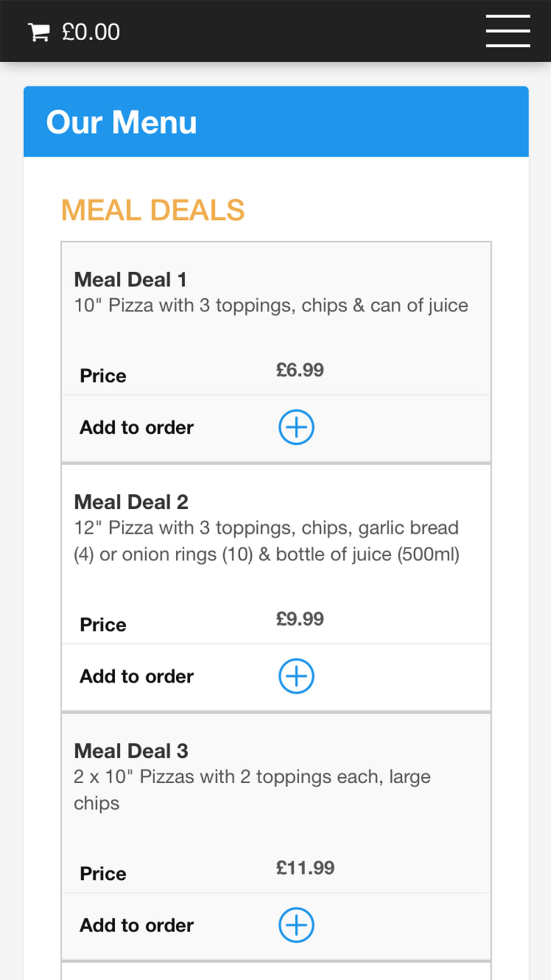Click the 10" Pizza with 3 toppings description
The width and height of the screenshot is (551, 980).
pos(271,305)
